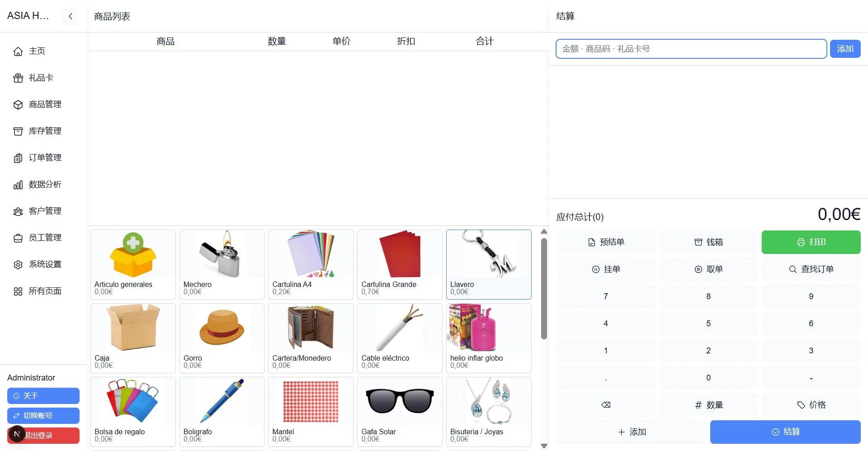Click the + 添加 button on keypad
The height and width of the screenshot is (451, 868).
632,432
